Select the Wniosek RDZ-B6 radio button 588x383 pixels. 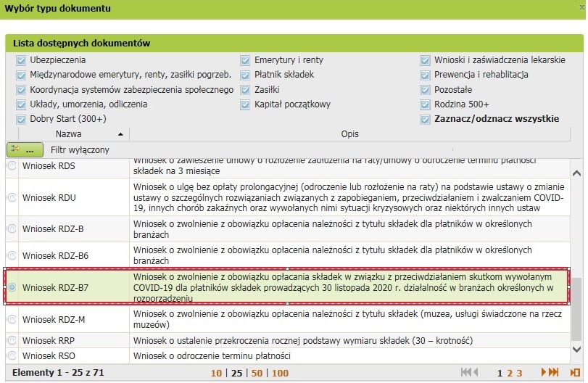12,255
